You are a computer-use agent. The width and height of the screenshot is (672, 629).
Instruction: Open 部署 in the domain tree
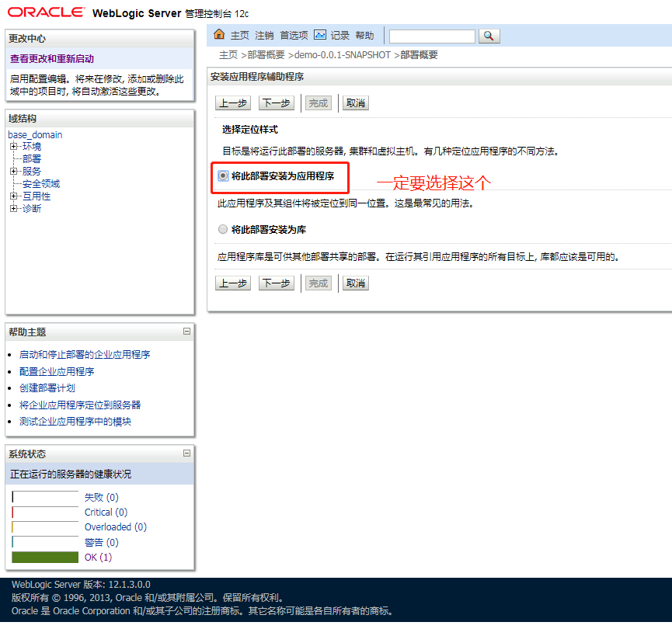[x=32, y=159]
